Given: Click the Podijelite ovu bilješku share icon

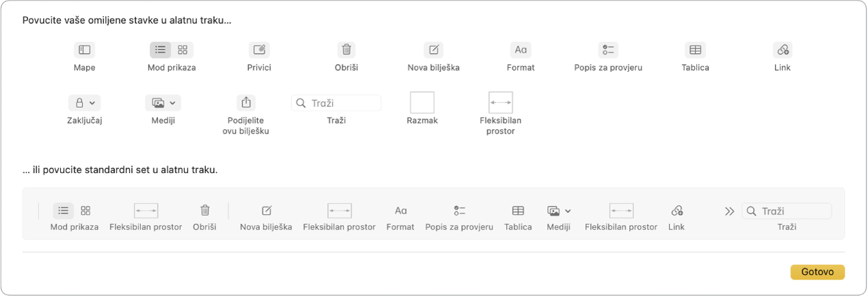Looking at the screenshot, I should [x=246, y=103].
